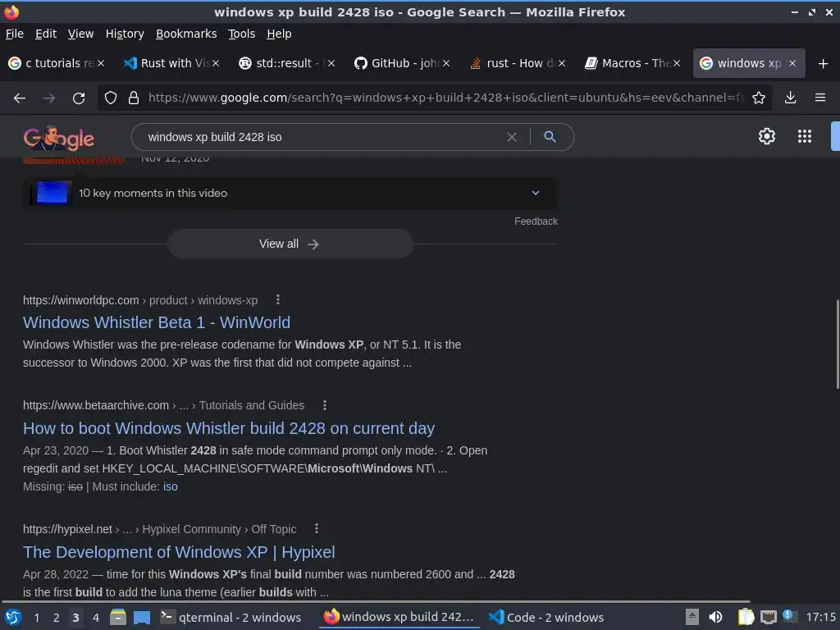Reload the current page

79,98
